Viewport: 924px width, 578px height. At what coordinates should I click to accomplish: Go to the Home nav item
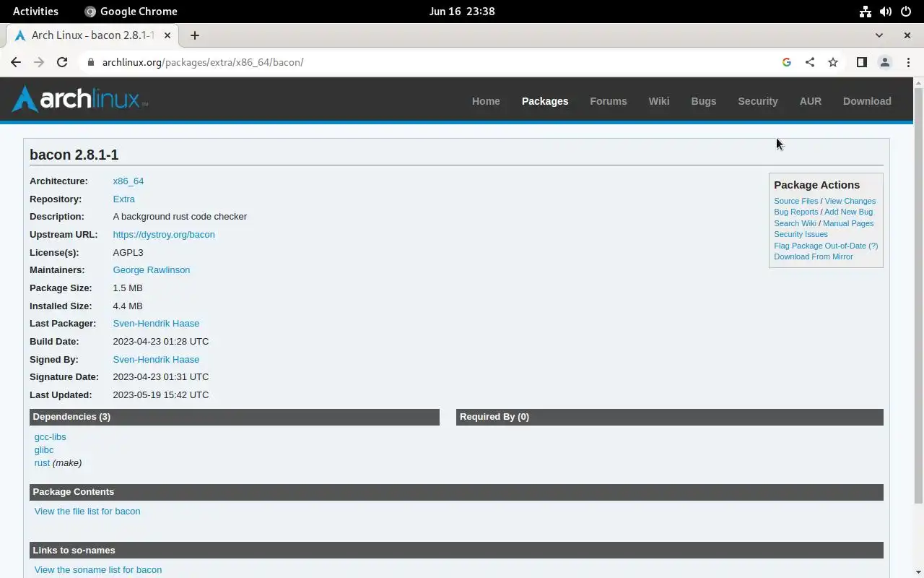[x=486, y=101]
